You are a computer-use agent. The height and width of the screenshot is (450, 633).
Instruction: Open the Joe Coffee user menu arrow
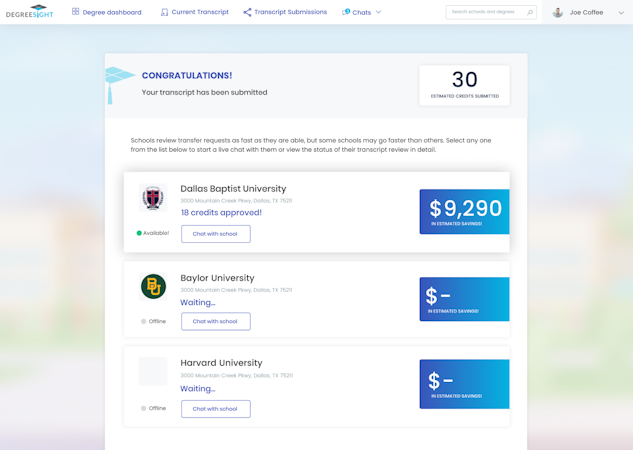click(621, 12)
